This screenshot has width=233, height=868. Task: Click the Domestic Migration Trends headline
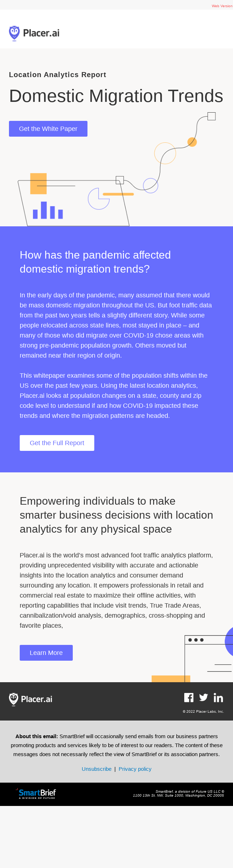(x=116, y=96)
